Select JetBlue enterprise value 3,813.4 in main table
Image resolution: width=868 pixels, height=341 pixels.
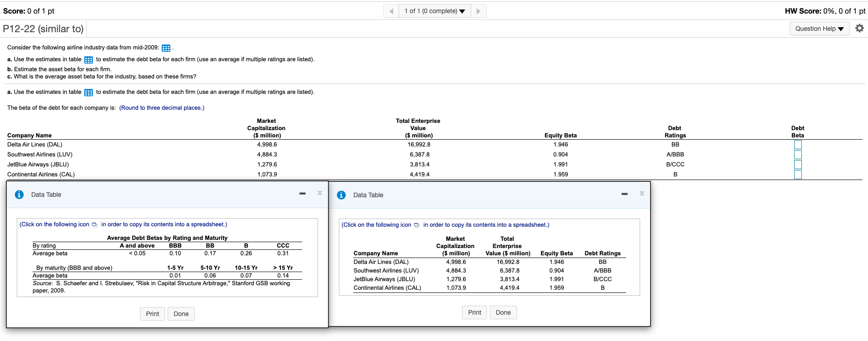point(420,165)
